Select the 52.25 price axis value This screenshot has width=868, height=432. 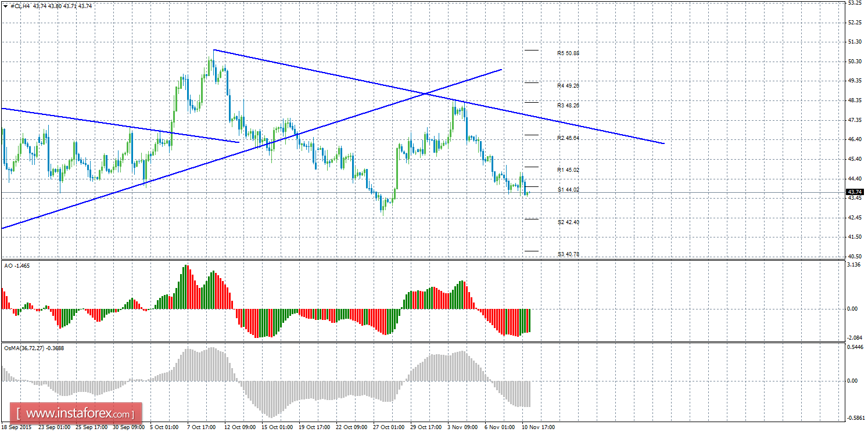click(855, 23)
